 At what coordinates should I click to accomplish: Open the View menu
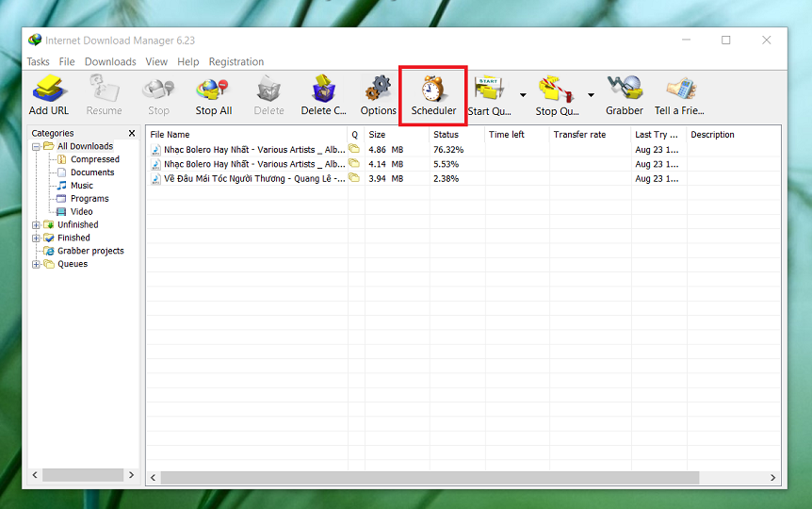[156, 61]
